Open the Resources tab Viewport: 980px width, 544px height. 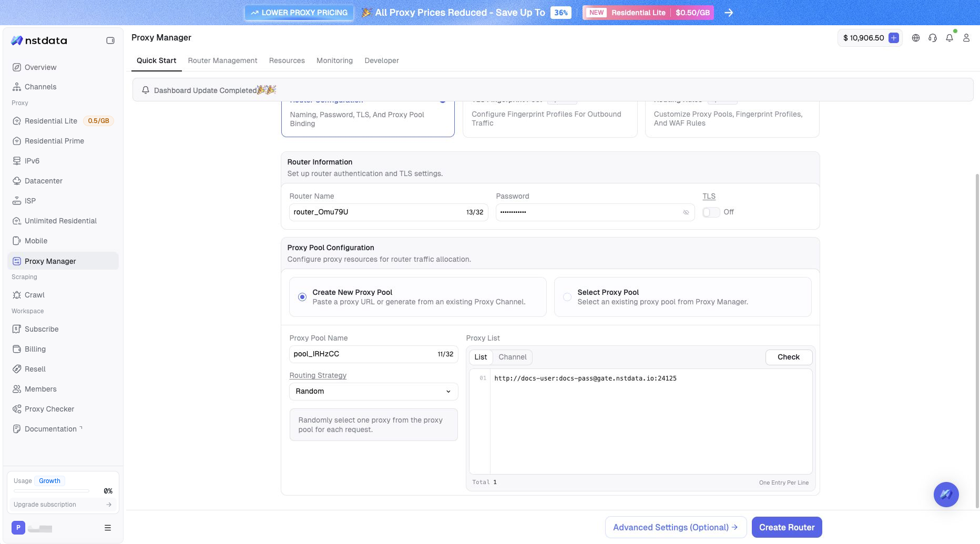pyautogui.click(x=287, y=60)
